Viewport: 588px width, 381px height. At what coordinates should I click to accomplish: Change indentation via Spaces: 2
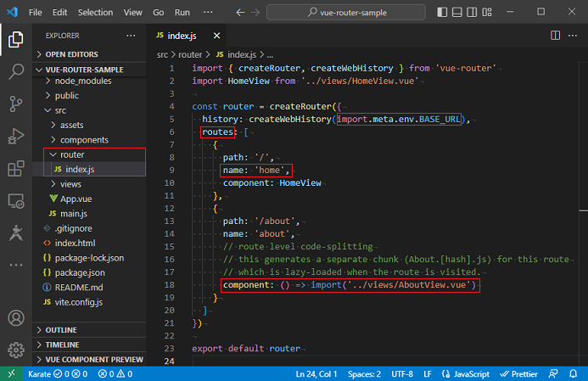point(364,374)
